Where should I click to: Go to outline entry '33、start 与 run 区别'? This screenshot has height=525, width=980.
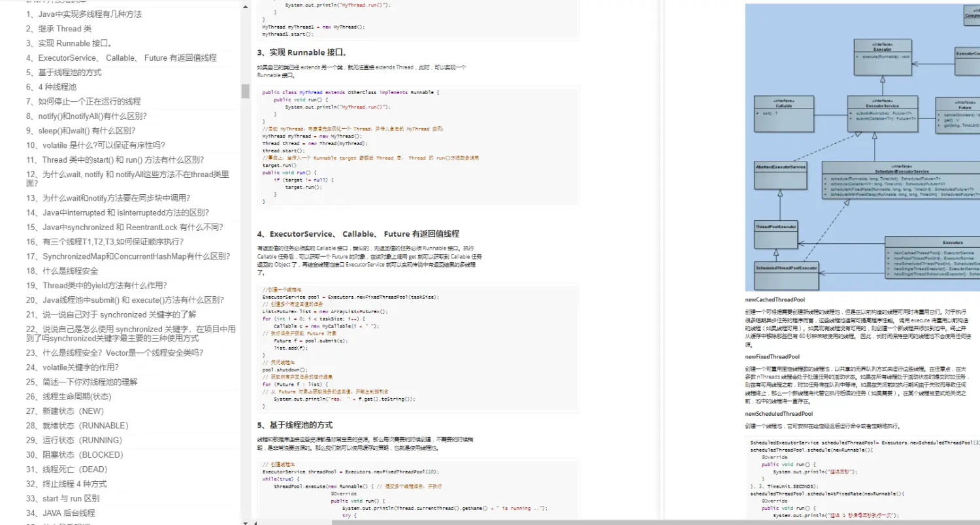pos(63,498)
